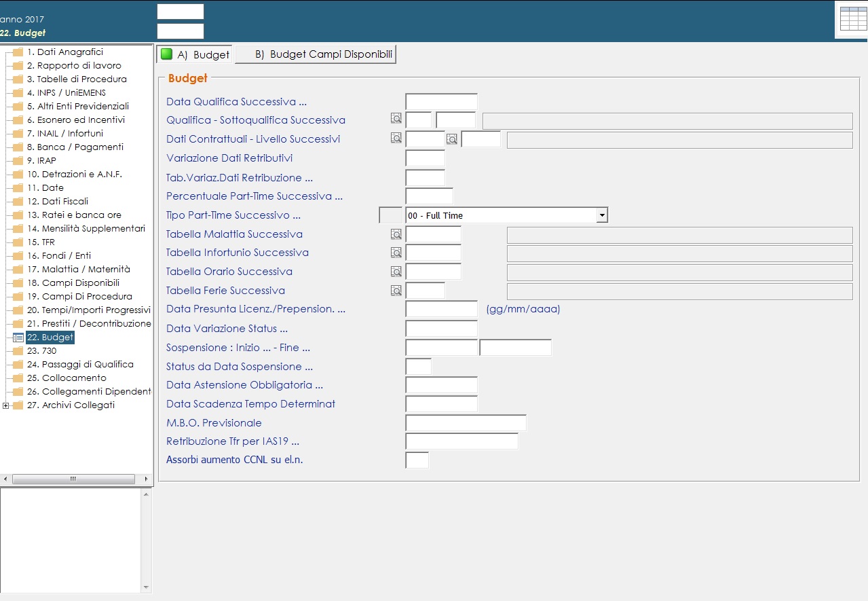Open lookup for Tabella Infortunio Successiva
868x601 pixels.
point(396,253)
